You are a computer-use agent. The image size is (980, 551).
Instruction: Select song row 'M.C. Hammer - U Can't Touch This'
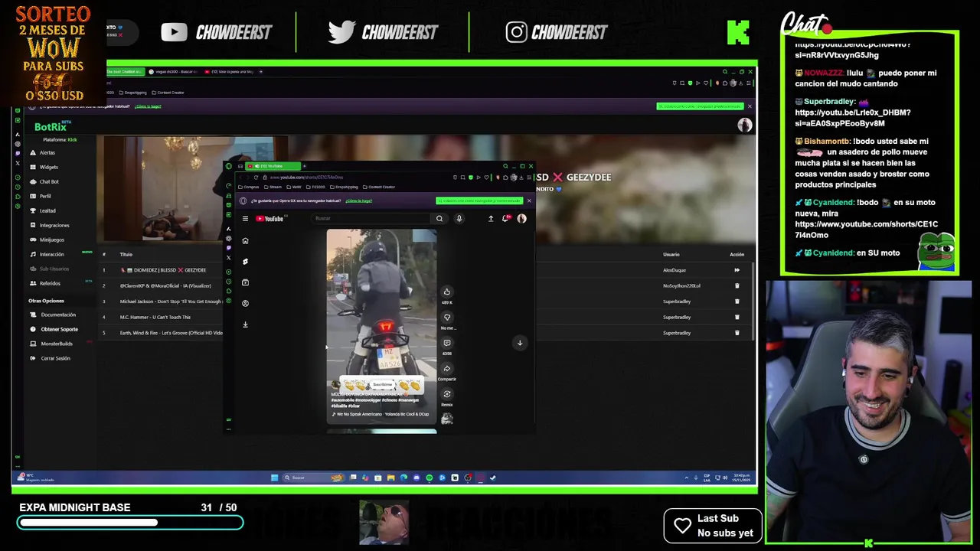[155, 317]
